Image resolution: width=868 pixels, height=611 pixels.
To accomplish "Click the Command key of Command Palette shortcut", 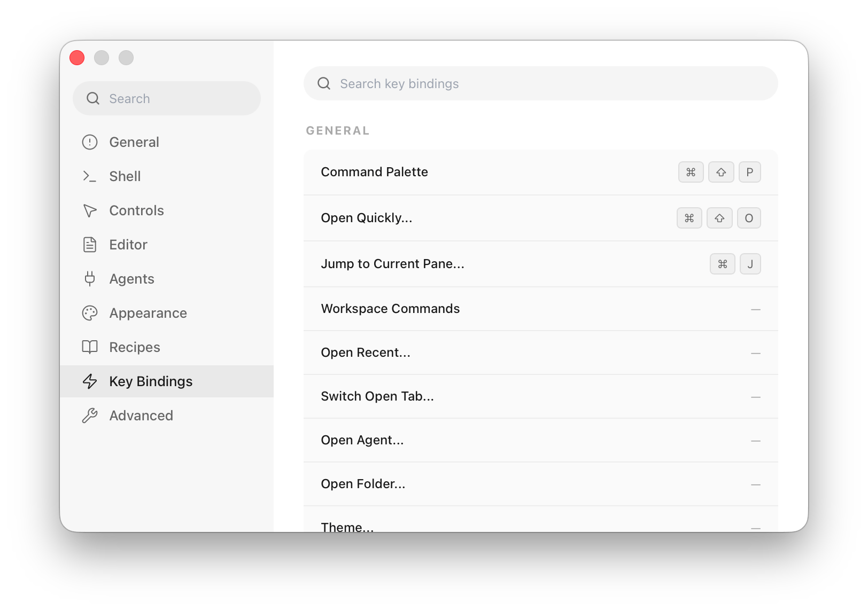I will pyautogui.click(x=691, y=172).
